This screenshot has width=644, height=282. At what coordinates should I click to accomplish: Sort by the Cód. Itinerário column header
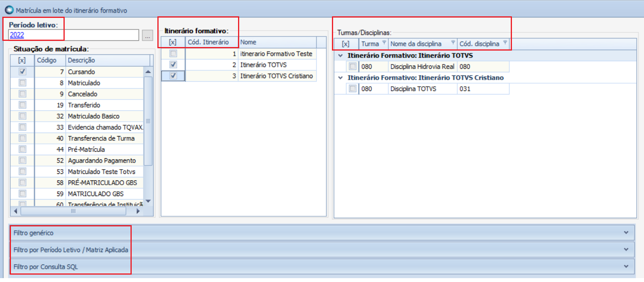click(x=212, y=42)
